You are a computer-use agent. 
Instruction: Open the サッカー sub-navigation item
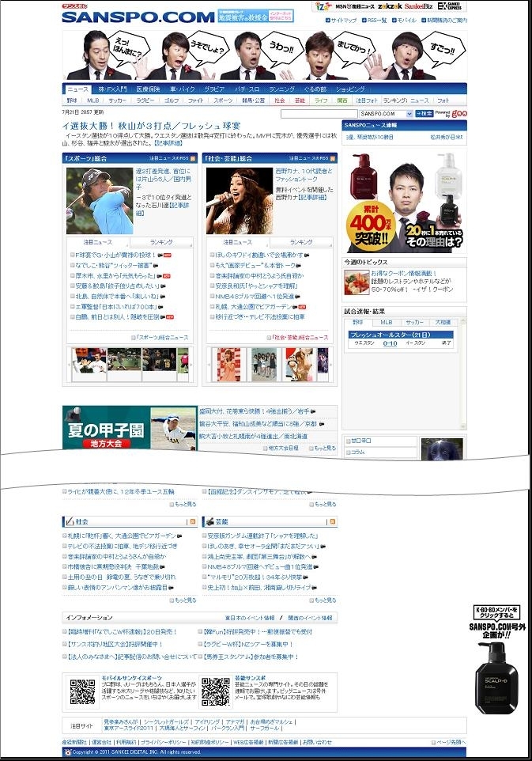coord(117,100)
